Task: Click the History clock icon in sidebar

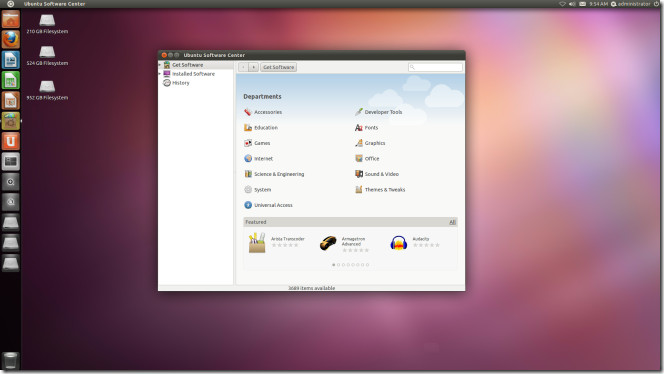Action: (x=167, y=83)
